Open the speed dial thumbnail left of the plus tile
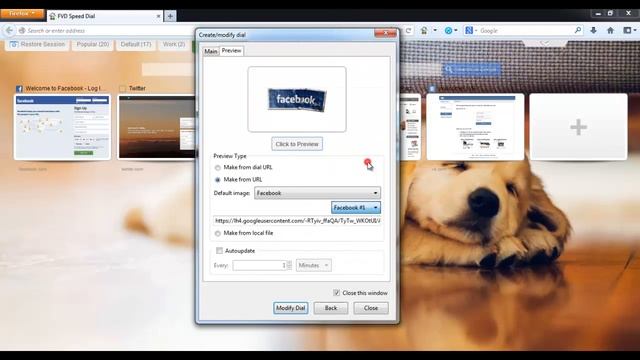This screenshot has height=360, width=640. point(475,127)
